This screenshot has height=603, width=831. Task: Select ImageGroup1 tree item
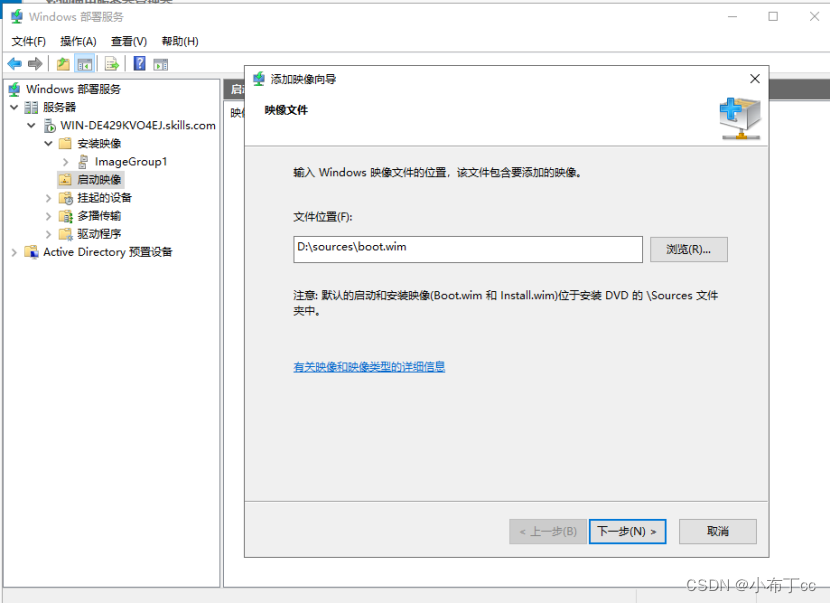(x=131, y=162)
